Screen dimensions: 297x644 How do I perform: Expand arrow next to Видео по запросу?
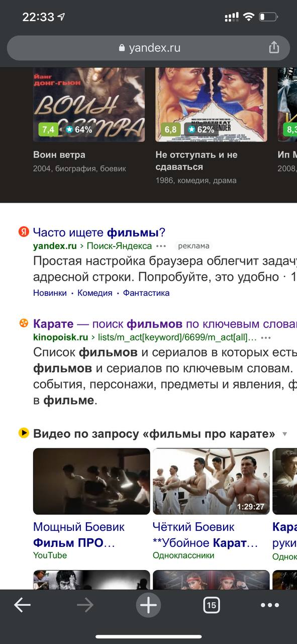point(284,434)
